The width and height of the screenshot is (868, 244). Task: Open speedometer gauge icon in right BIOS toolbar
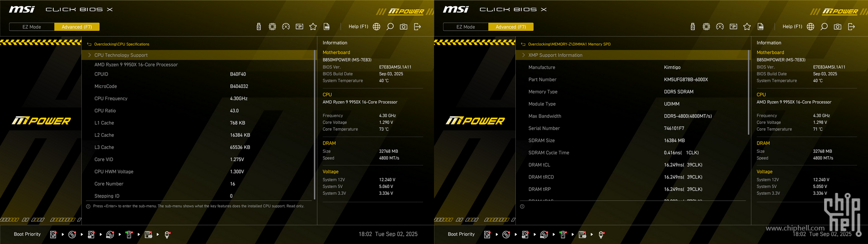click(x=720, y=27)
